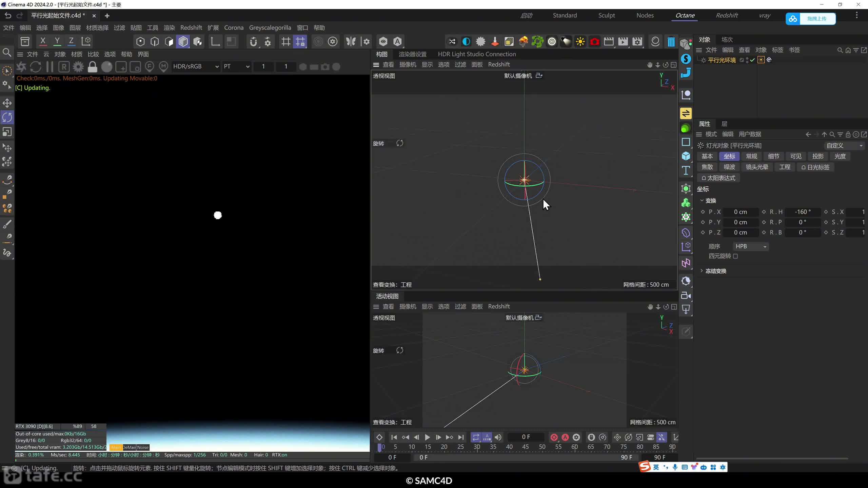
Task: Open the 顺序 HPB rotation order dropdown
Action: (x=750, y=246)
